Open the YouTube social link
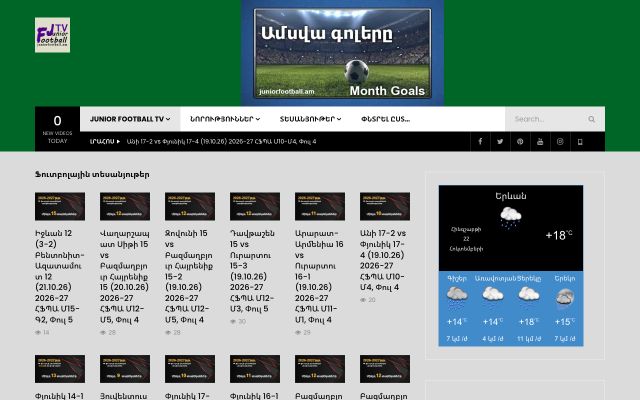Screen dimensions: 640x400 click(x=540, y=142)
